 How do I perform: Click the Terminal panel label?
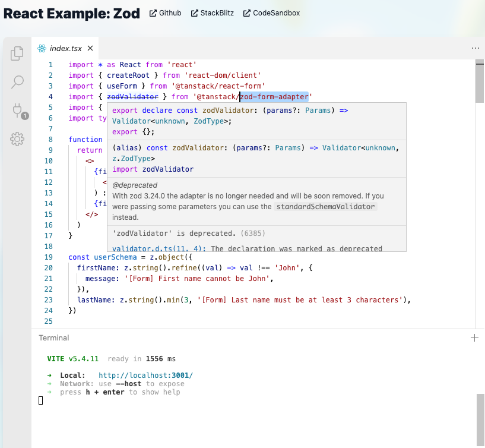(x=53, y=337)
